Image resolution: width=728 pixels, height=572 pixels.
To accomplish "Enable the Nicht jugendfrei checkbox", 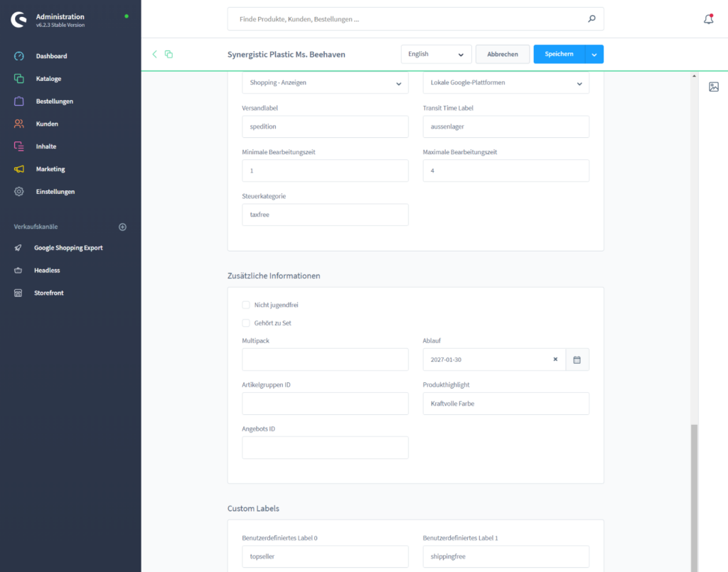I will click(x=246, y=305).
